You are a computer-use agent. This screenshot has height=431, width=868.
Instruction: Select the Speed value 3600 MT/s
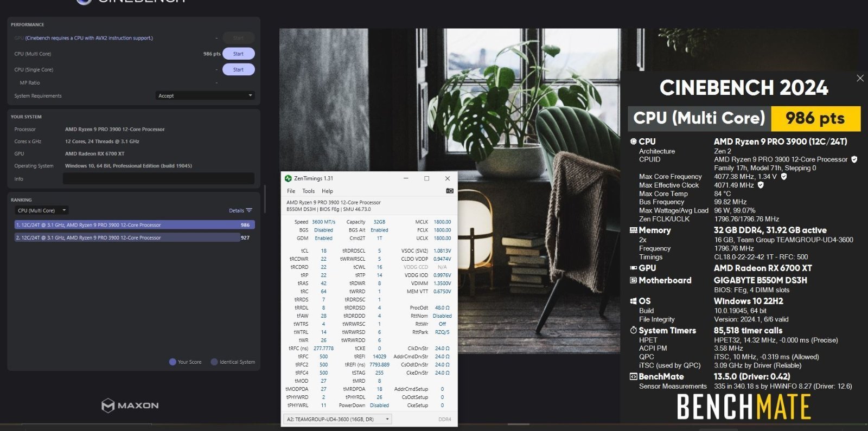[323, 222]
